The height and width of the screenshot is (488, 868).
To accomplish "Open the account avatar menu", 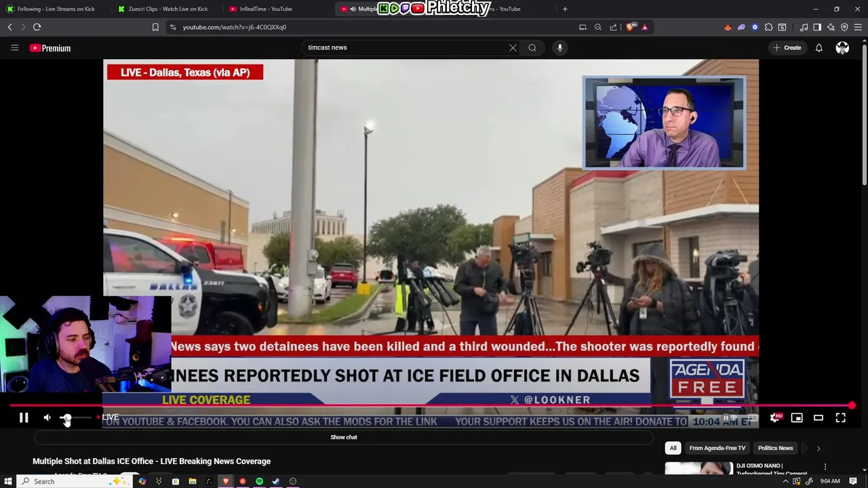I will tap(842, 47).
